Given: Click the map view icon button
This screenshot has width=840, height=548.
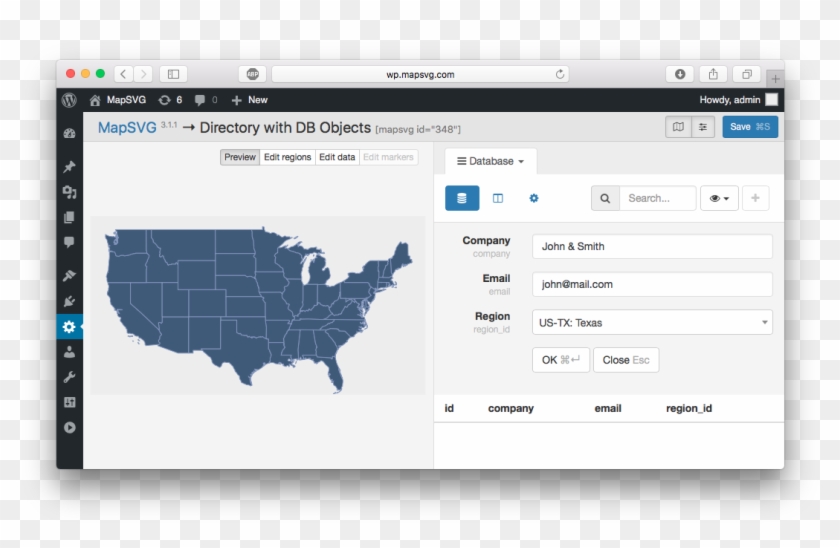Looking at the screenshot, I should click(x=678, y=127).
